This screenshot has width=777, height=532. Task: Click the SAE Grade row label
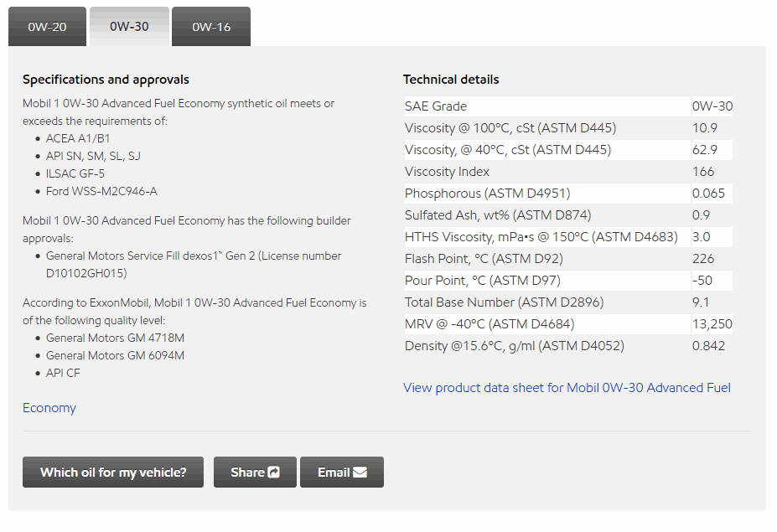(436, 106)
